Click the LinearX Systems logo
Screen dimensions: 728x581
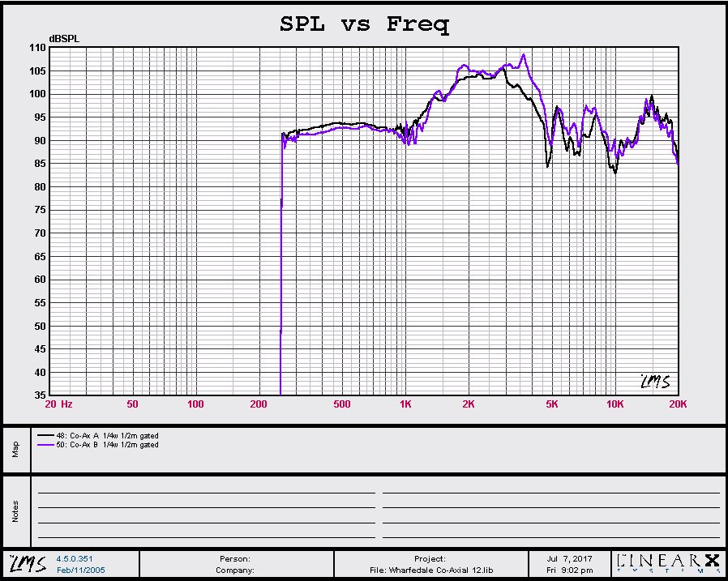[667, 563]
